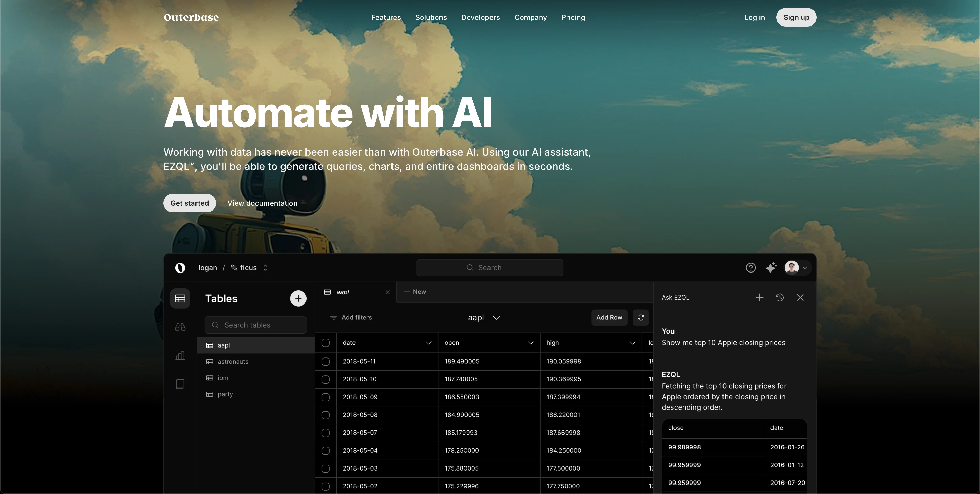Click the Get started button
980x494 pixels.
tap(189, 203)
